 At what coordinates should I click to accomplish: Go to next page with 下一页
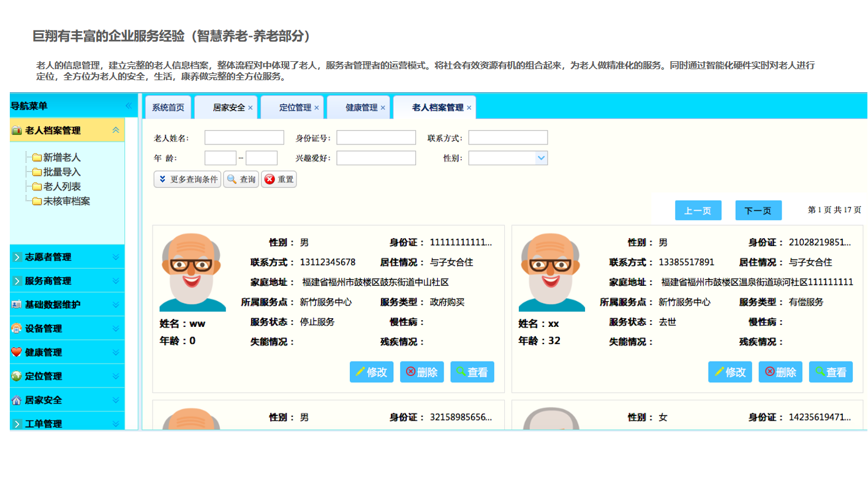click(758, 211)
